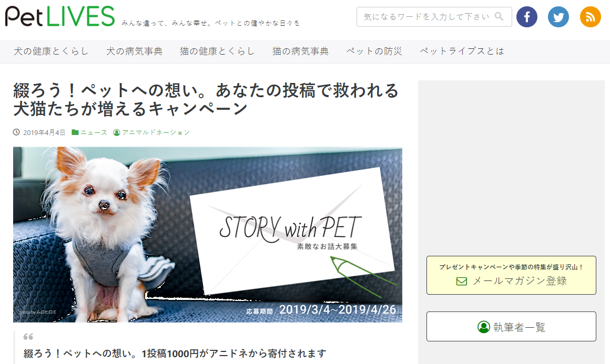The image size is (610, 364).
Task: Open the Facebook page icon
Action: pyautogui.click(x=527, y=17)
